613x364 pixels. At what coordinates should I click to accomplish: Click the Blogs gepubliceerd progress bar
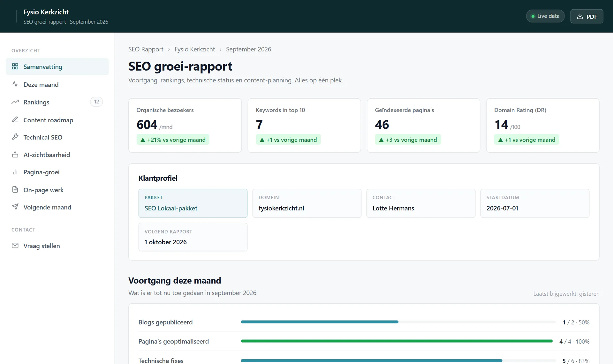tap(398, 322)
